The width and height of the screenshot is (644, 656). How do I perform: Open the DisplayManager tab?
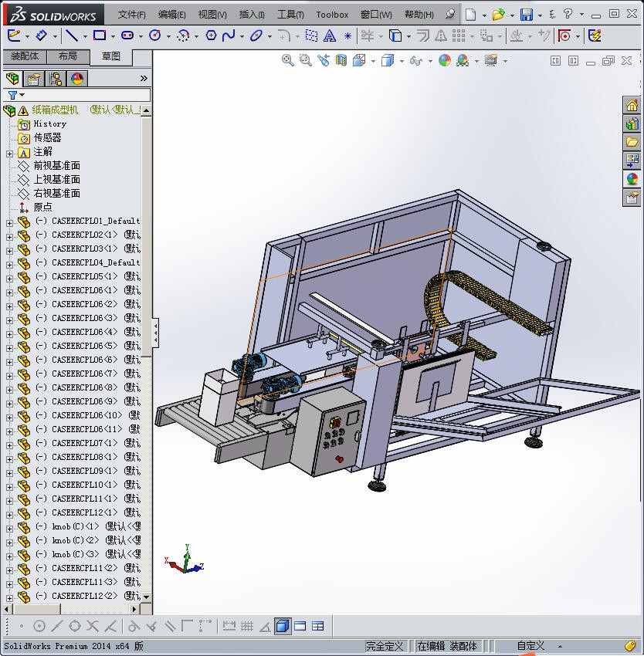click(77, 78)
